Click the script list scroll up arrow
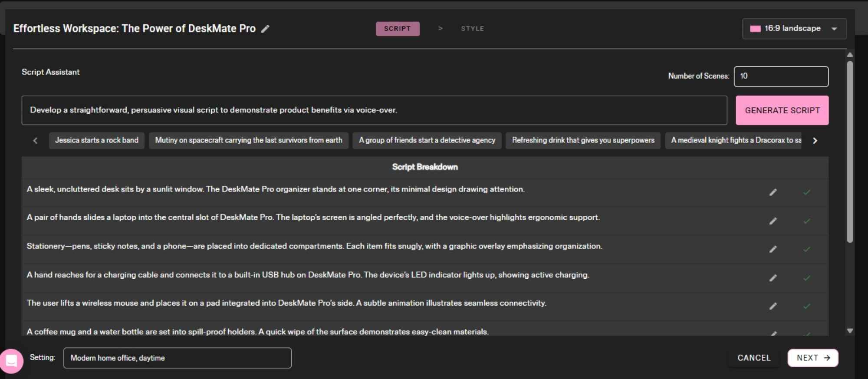 (850, 55)
